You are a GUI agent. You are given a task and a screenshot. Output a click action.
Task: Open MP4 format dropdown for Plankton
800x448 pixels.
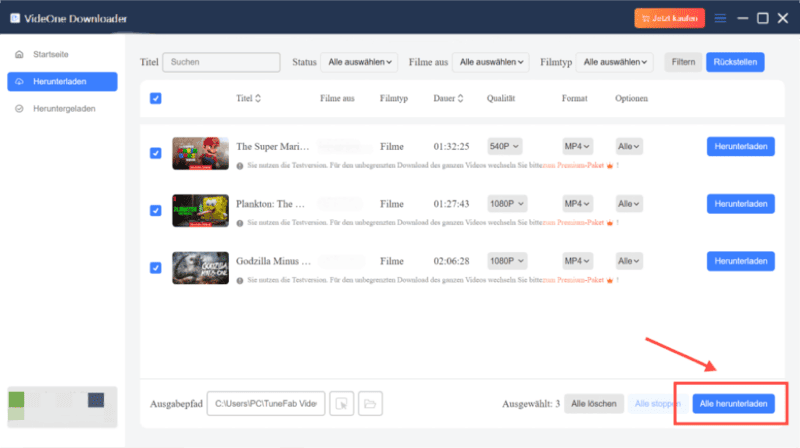[578, 203]
